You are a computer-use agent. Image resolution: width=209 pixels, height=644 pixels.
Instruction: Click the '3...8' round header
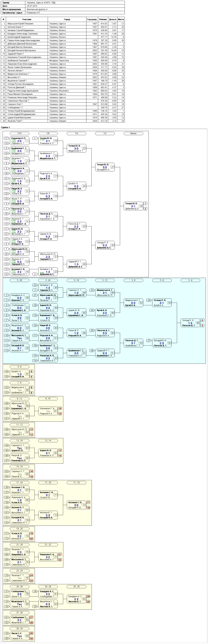pos(133,280)
